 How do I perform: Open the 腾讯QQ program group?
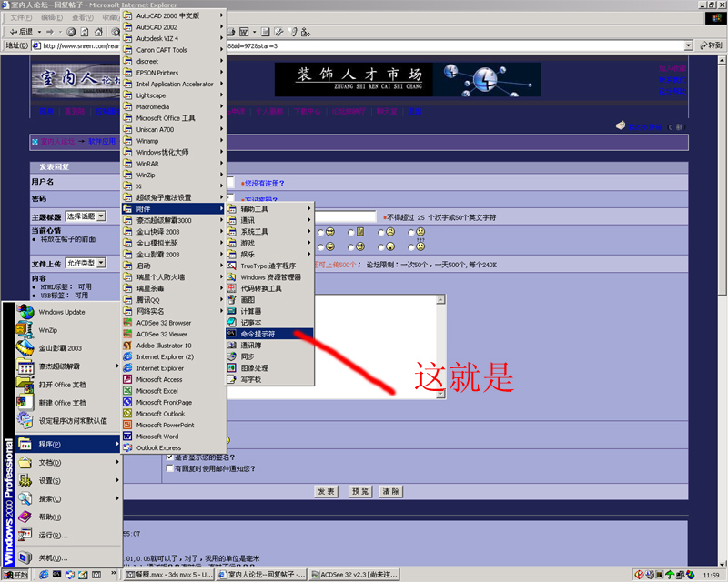(x=174, y=300)
